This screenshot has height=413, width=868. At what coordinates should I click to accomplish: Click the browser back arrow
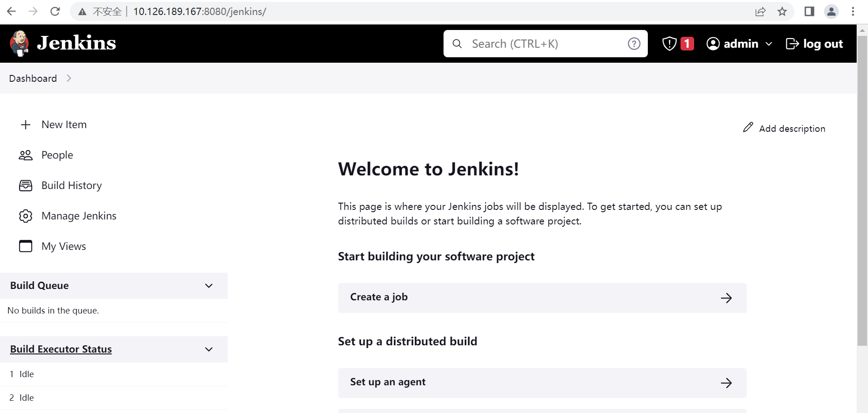tap(11, 11)
